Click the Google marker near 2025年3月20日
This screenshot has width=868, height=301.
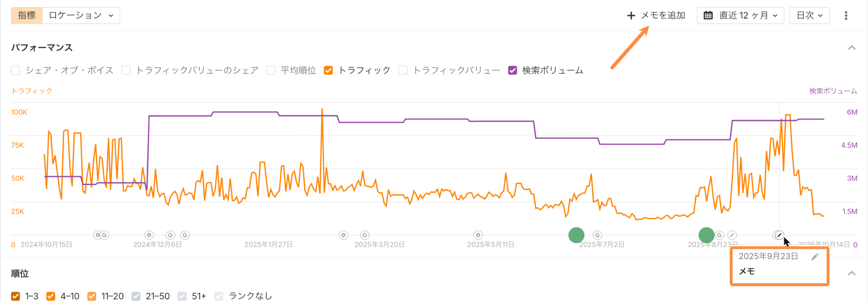tap(364, 235)
